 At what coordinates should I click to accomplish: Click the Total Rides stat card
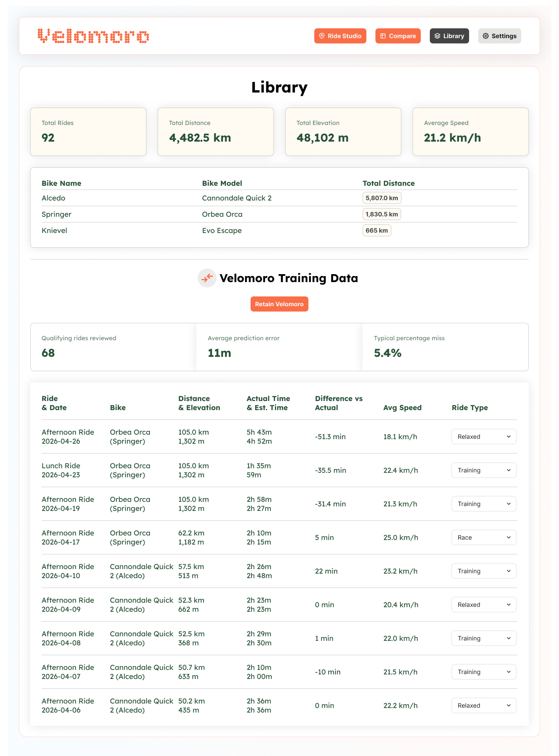click(x=88, y=132)
